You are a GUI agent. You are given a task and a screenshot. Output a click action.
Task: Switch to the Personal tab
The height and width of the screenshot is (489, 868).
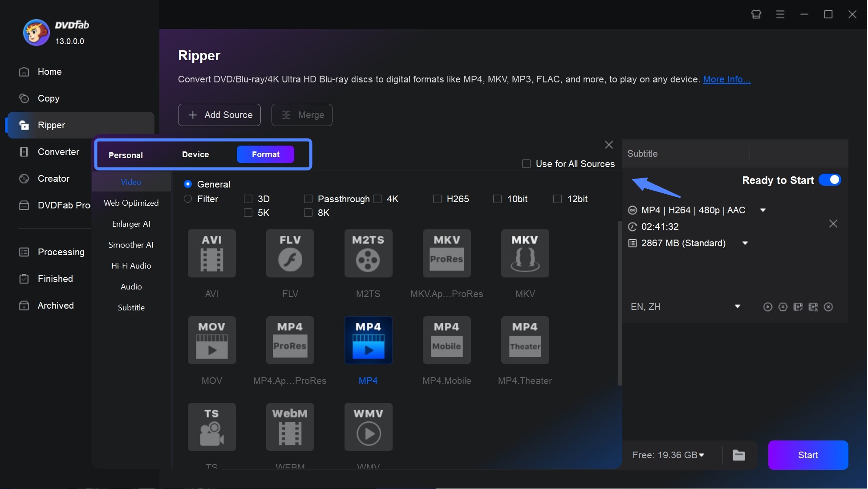pos(125,154)
